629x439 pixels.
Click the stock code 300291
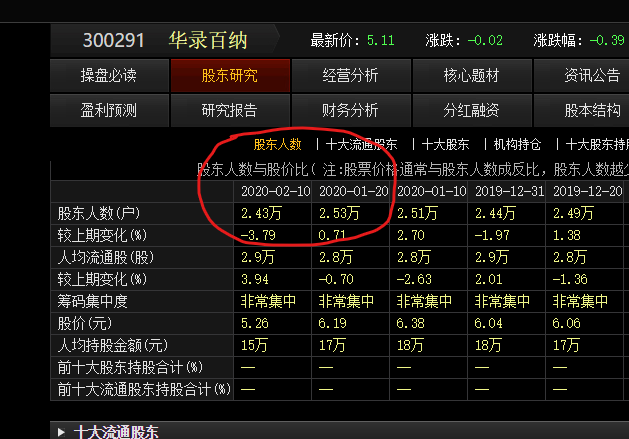coord(114,41)
